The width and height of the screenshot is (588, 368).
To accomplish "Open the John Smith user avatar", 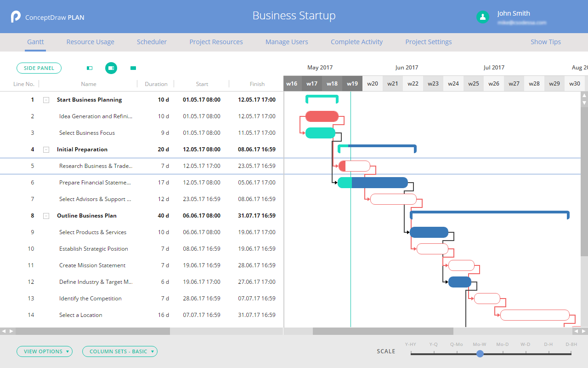I will click(483, 17).
